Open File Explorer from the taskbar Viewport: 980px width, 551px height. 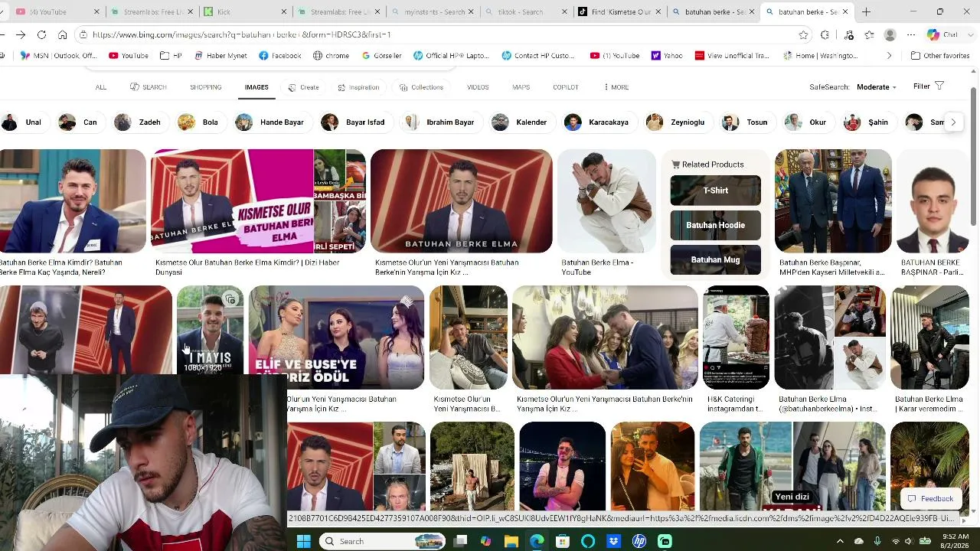511,541
